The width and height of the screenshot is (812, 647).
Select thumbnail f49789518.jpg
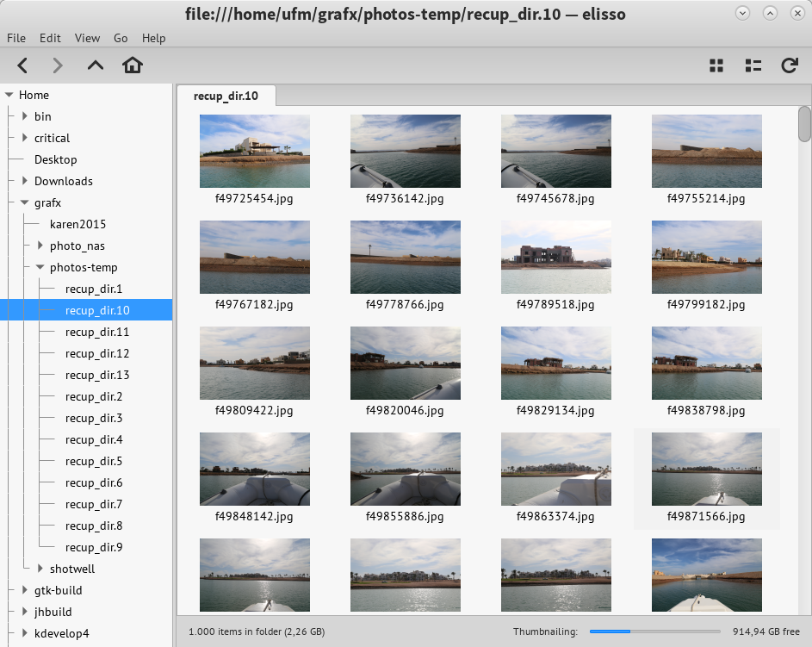[556, 257]
